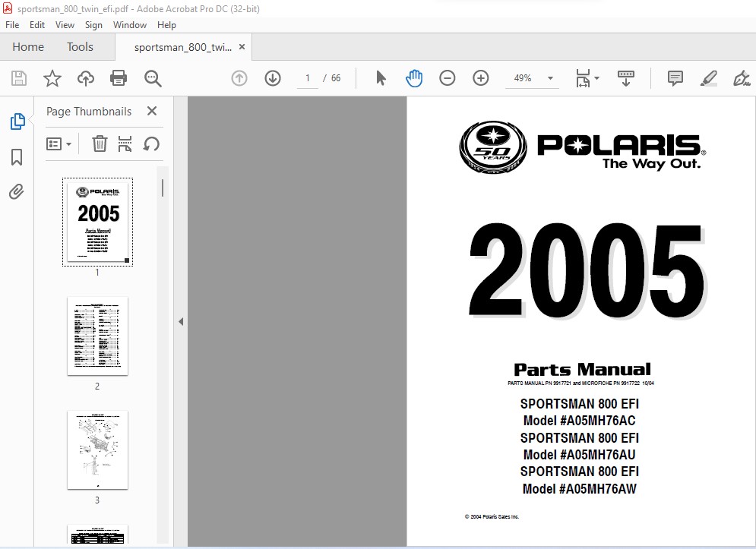Select page 2 thumbnail
Image resolution: width=756 pixels, height=549 pixels.
pos(97,336)
